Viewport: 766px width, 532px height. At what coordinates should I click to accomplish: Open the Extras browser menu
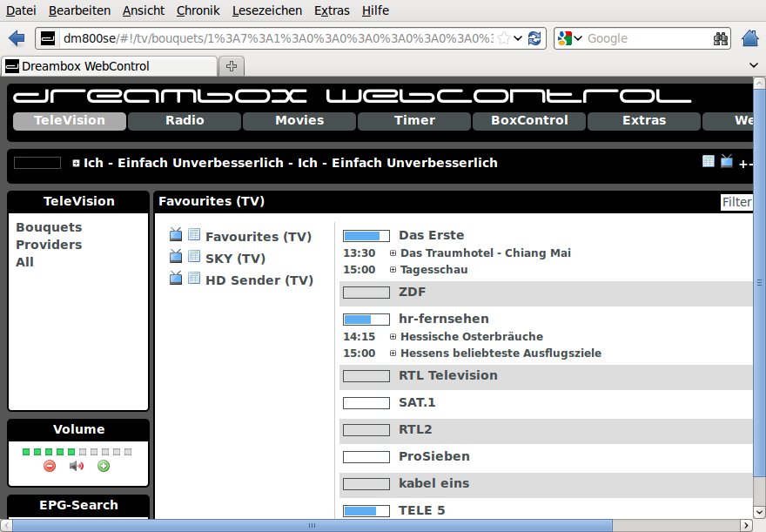click(x=332, y=10)
